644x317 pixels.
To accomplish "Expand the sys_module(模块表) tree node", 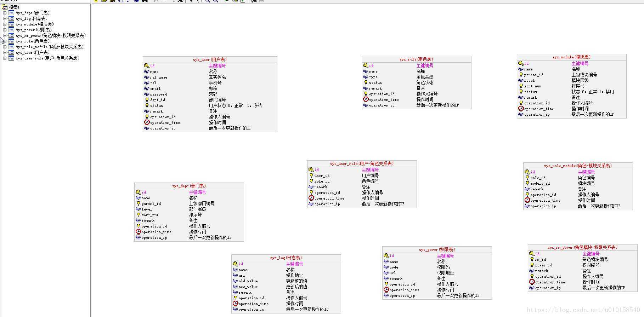I will [5, 24].
